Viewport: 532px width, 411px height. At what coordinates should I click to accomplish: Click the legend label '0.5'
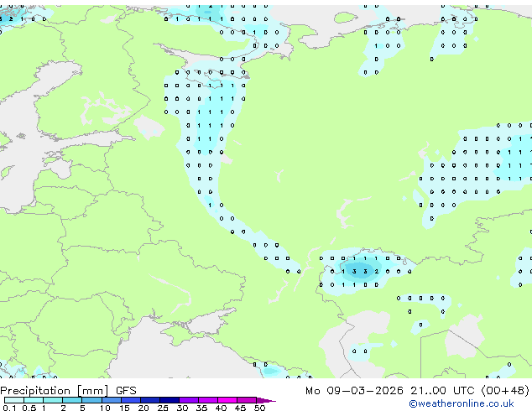29,408
